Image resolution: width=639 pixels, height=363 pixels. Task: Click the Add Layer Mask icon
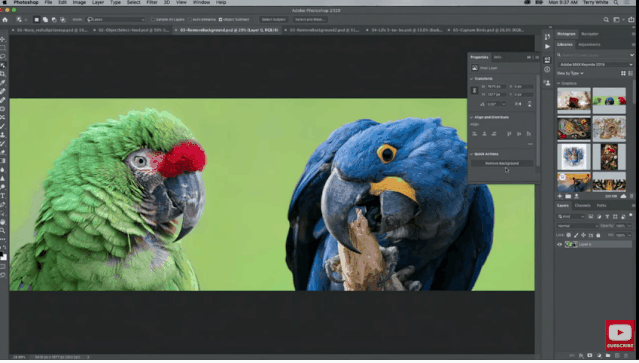point(590,356)
